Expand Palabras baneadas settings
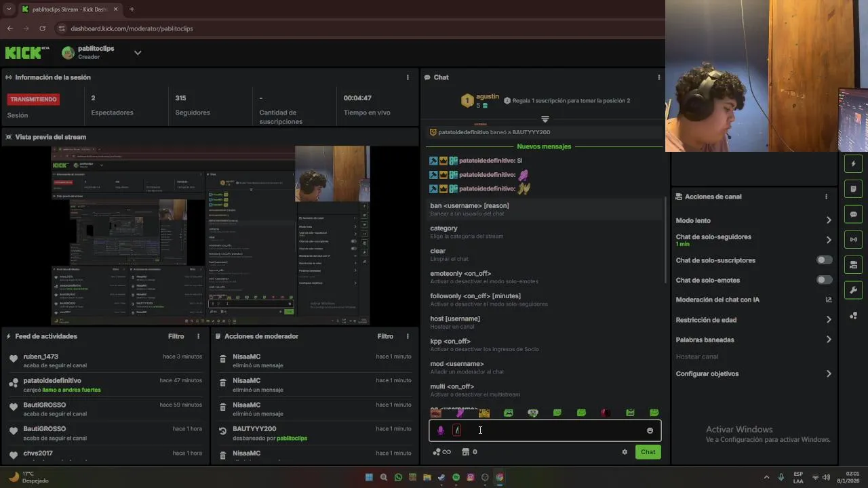This screenshot has width=868, height=488. point(829,340)
